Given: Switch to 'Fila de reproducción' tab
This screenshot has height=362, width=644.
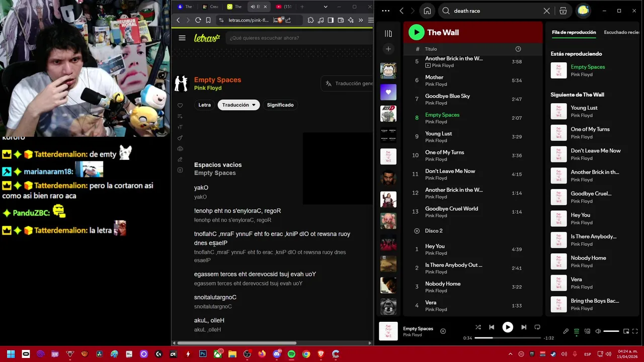Looking at the screenshot, I should pyautogui.click(x=574, y=32).
